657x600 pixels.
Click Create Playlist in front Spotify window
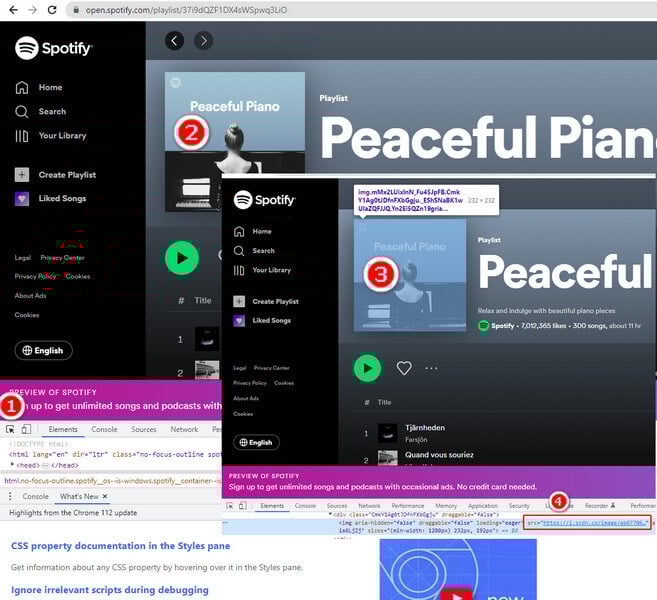click(266, 301)
